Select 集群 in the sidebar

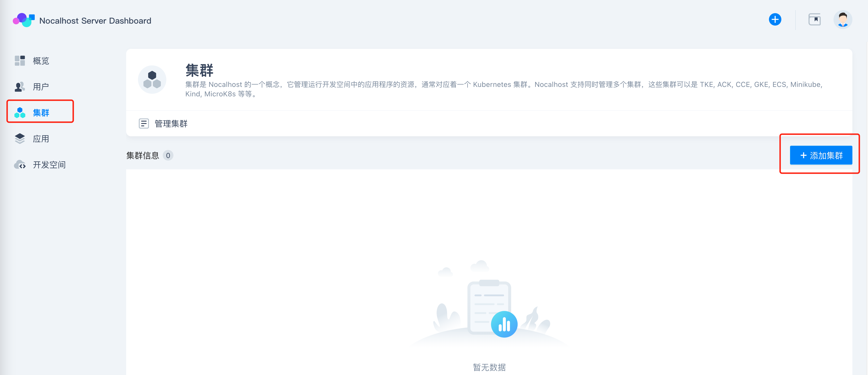[41, 113]
